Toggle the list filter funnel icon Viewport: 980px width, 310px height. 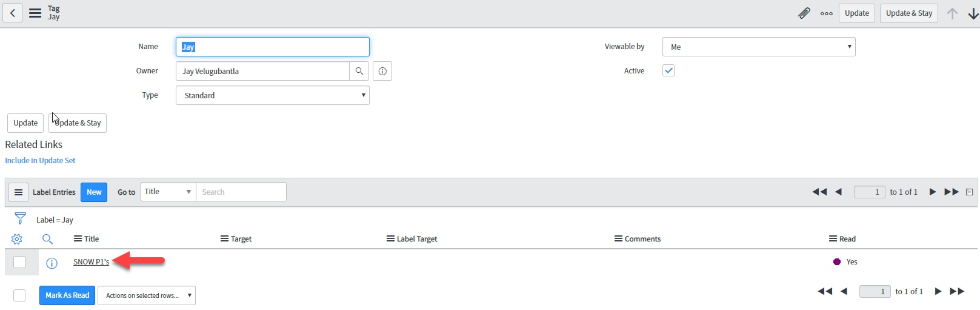(20, 218)
